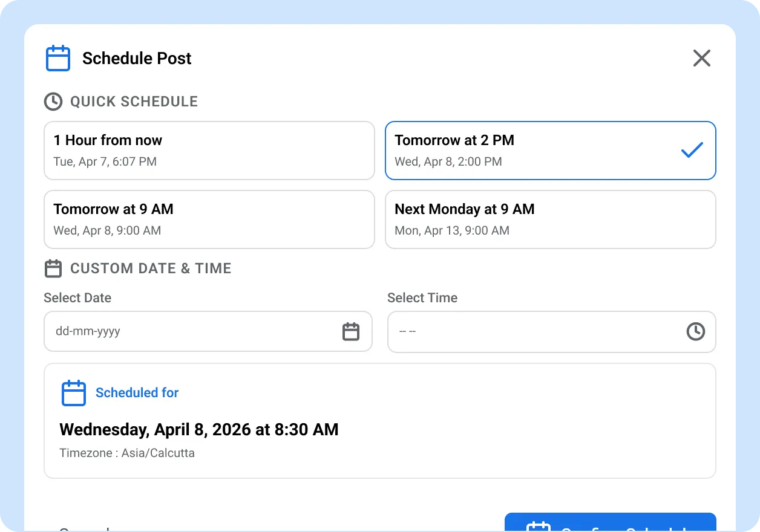760x532 pixels.
Task: Select the Tomorrow at 9 AM option
Action: click(209, 219)
